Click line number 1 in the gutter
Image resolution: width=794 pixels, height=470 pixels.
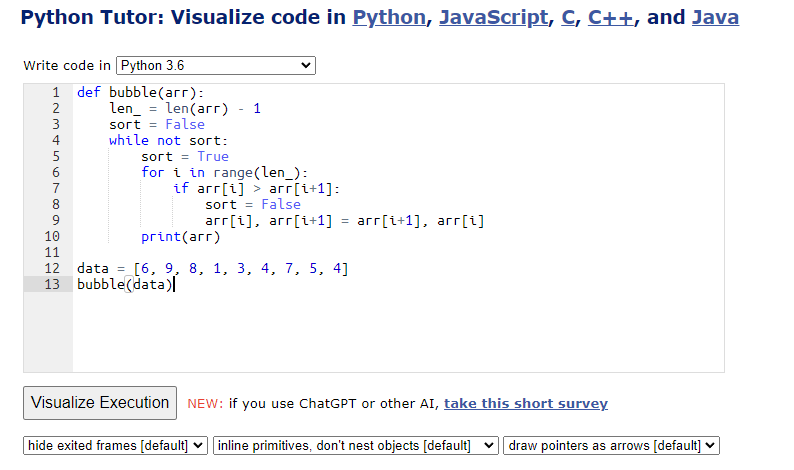click(56, 93)
